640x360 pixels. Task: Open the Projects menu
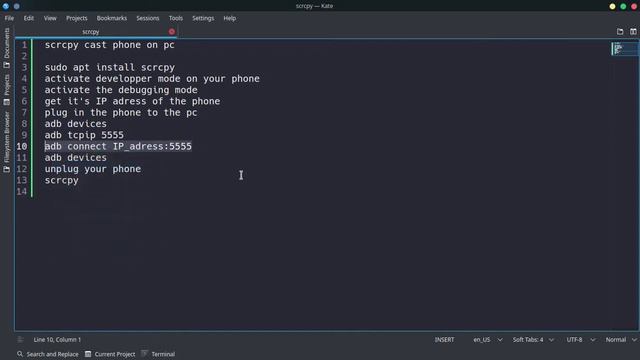point(77,18)
